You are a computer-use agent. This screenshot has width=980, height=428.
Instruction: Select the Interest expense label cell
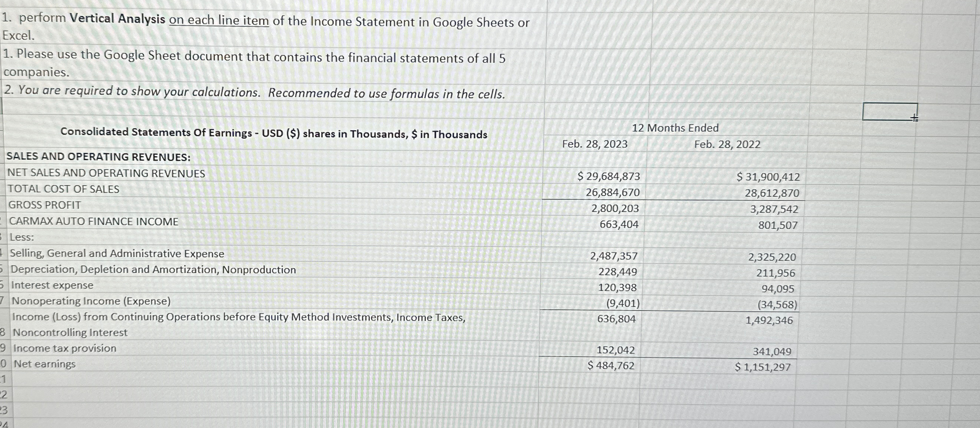point(52,285)
